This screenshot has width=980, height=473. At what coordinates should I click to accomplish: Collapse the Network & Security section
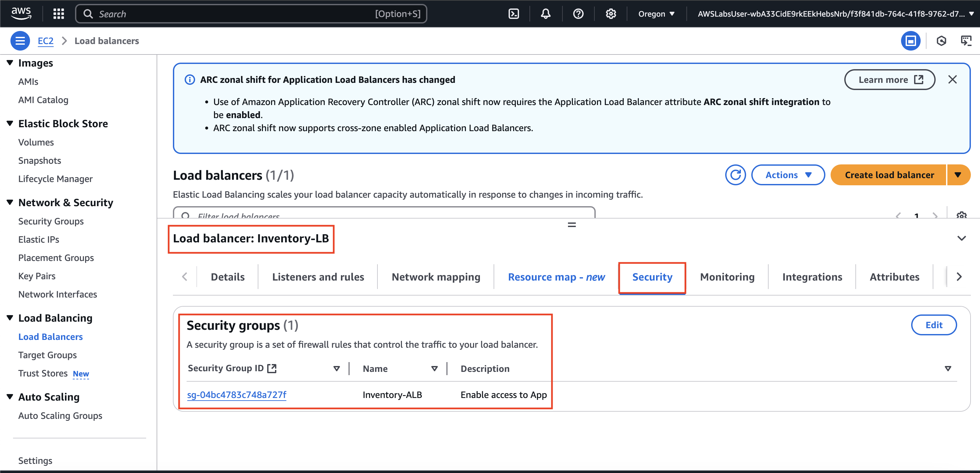[x=10, y=203]
